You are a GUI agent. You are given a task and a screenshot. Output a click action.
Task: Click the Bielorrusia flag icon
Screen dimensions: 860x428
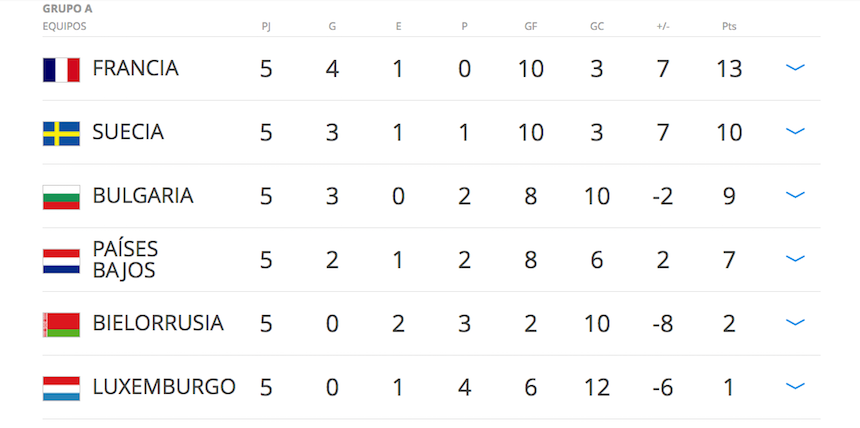[61, 324]
